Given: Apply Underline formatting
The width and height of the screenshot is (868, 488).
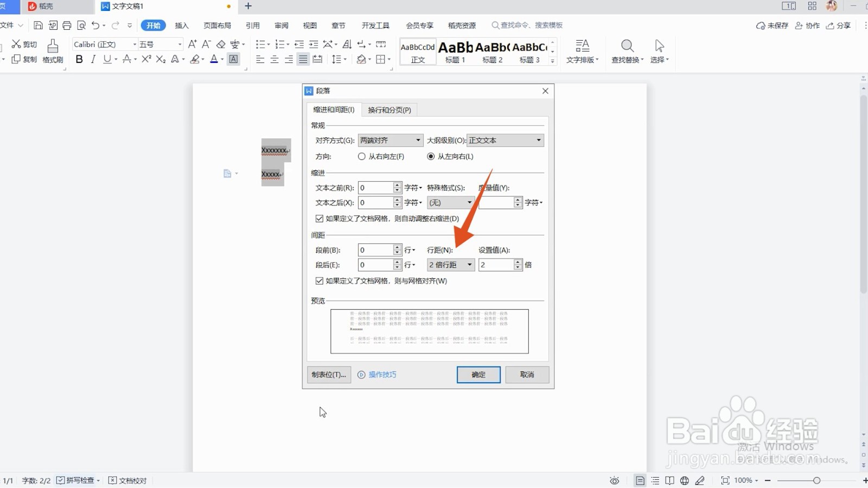Looking at the screenshot, I should pyautogui.click(x=107, y=59).
